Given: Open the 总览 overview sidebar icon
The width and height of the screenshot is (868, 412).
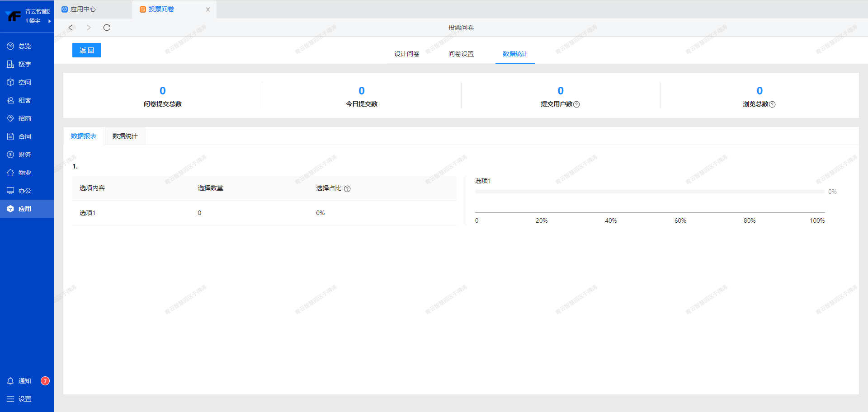Looking at the screenshot, I should pyautogui.click(x=10, y=46).
